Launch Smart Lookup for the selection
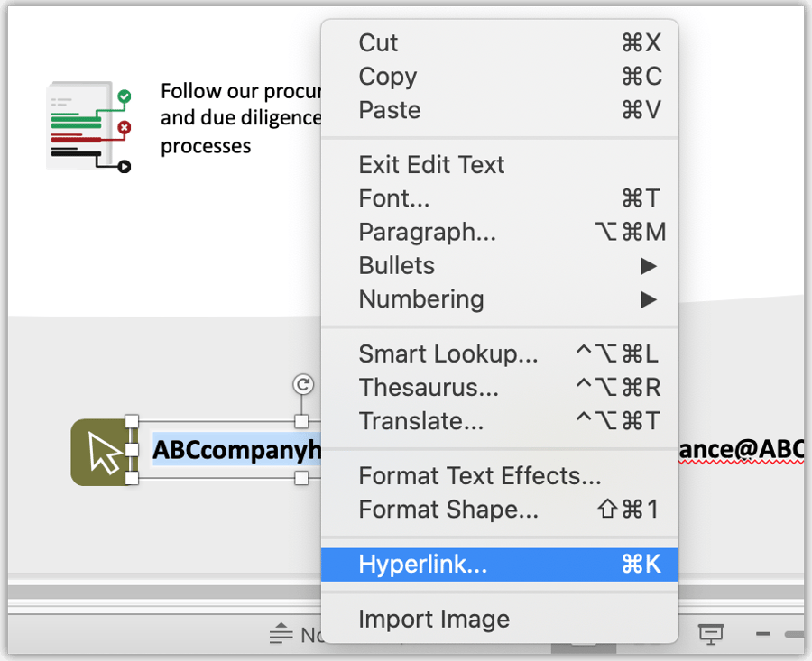Image resolution: width=812 pixels, height=661 pixels. (x=449, y=353)
